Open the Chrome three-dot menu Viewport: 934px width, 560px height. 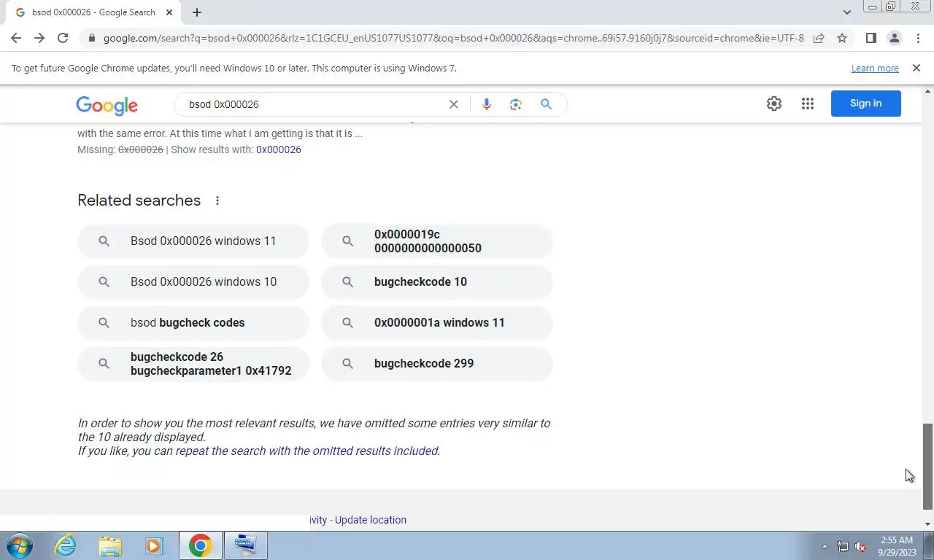point(917,38)
